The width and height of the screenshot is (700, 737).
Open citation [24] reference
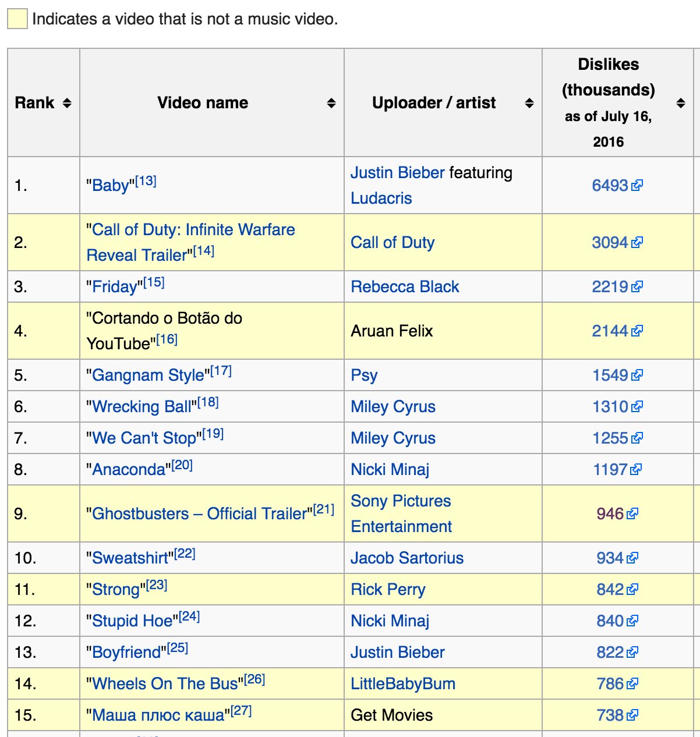190,616
